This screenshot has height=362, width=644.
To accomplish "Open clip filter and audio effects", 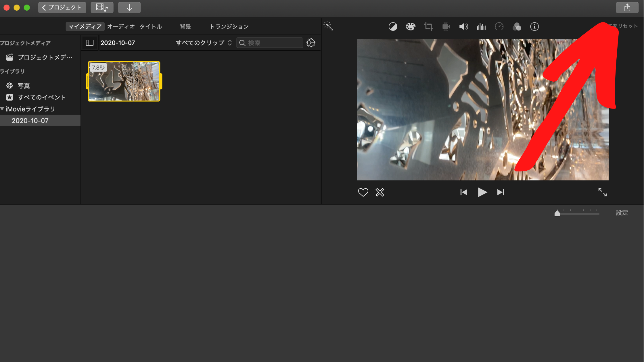I will [x=517, y=27].
